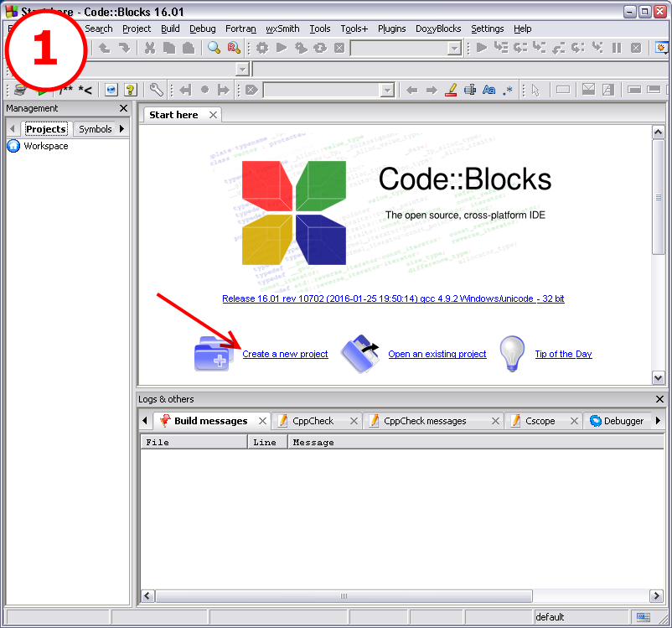Click the Abort build icon
Image resolution: width=672 pixels, height=628 pixels.
click(x=339, y=48)
